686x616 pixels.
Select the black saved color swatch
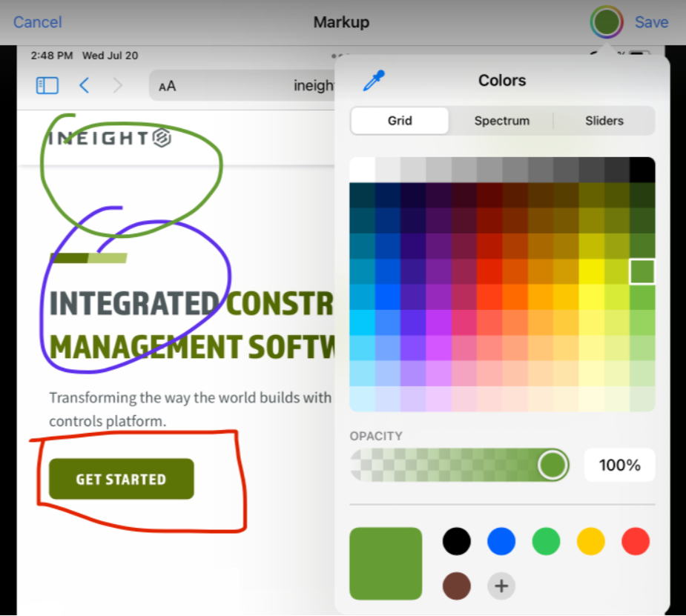point(456,541)
